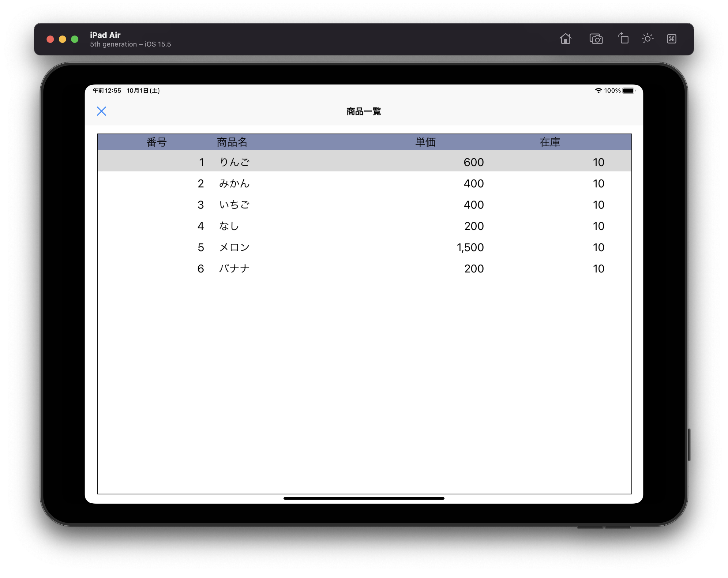Click the 商品名 column header
Image resolution: width=728 pixels, height=578 pixels.
(x=232, y=142)
